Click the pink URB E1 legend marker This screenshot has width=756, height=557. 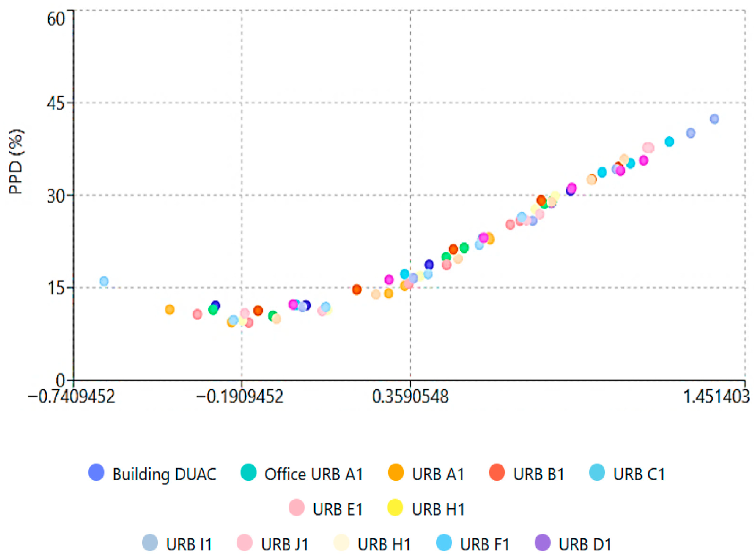[296, 507]
